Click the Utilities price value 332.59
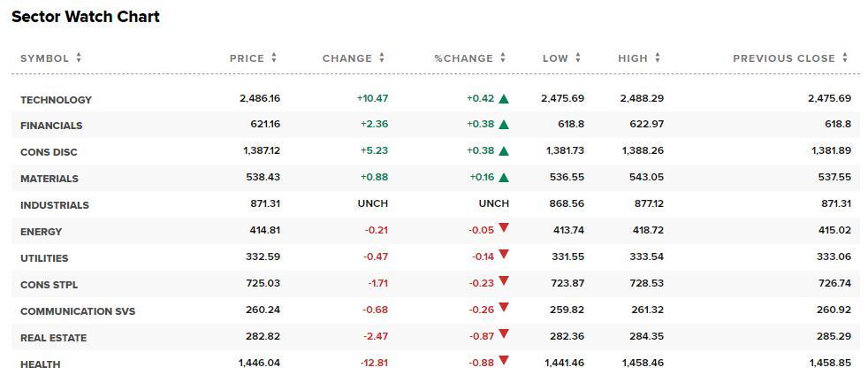 (263, 257)
